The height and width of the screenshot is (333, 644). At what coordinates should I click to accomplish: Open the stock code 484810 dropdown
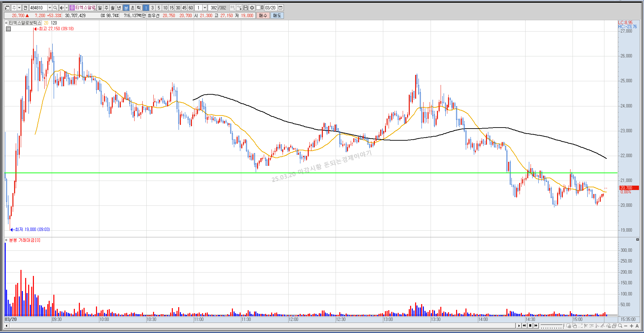50,8
